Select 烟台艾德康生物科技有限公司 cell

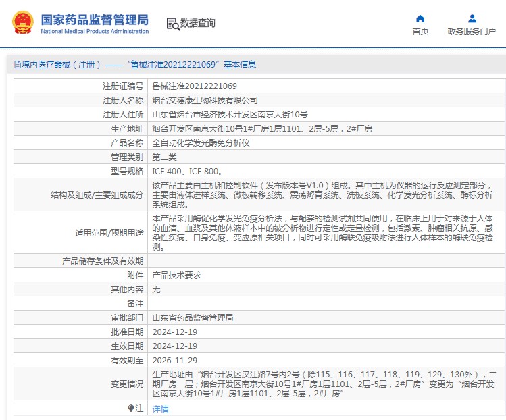pyautogui.click(x=205, y=101)
